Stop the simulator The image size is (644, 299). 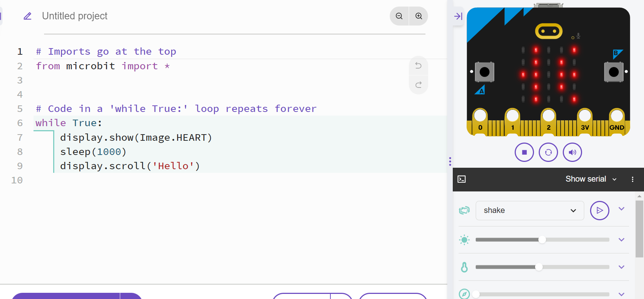coord(524,152)
